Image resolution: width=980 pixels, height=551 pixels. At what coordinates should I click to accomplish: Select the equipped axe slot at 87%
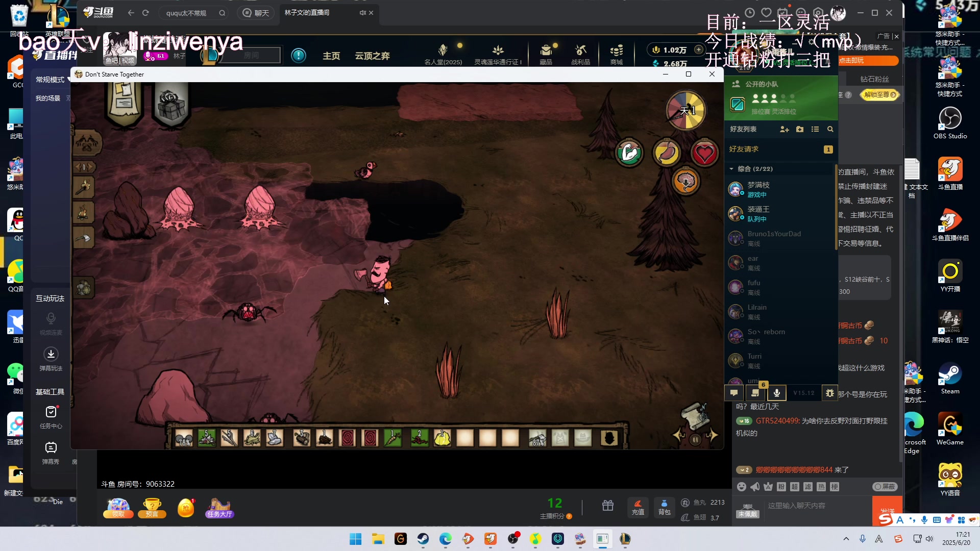pyautogui.click(x=537, y=438)
